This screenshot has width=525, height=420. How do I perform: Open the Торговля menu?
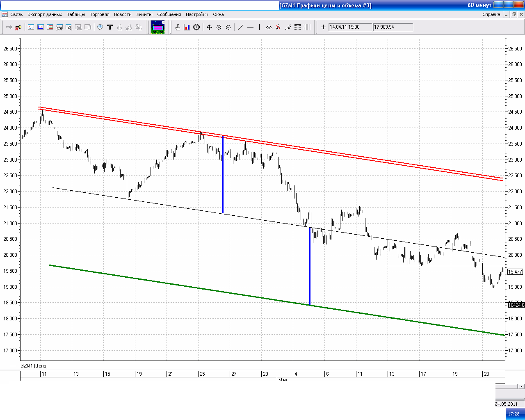[x=100, y=14]
